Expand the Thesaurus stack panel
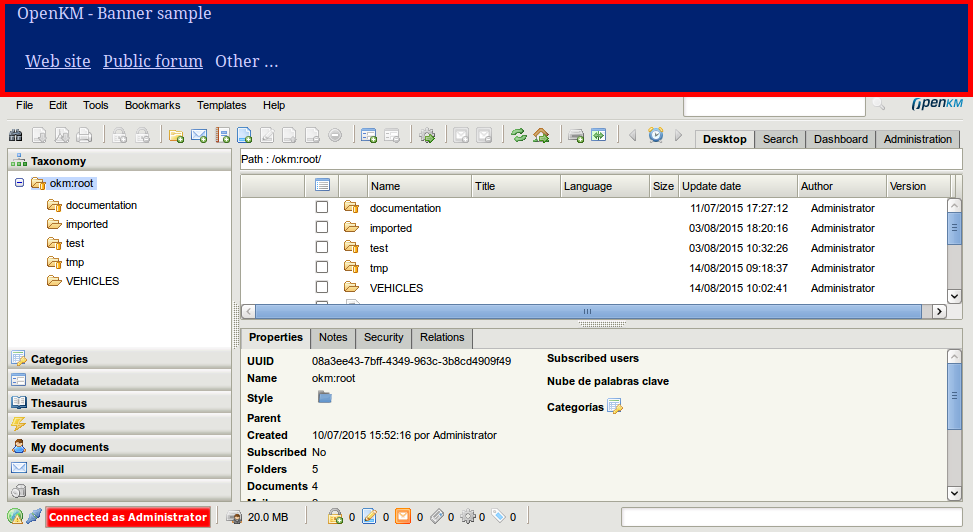 coord(120,403)
